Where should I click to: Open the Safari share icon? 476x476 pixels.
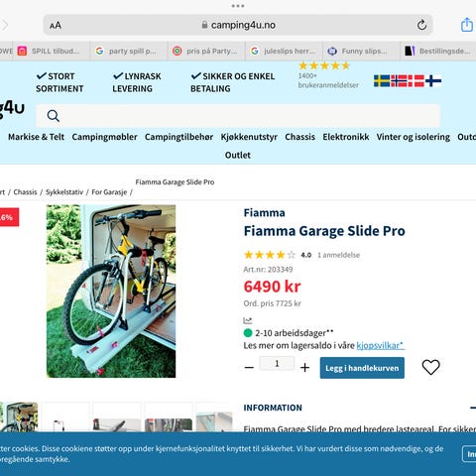tap(466, 25)
